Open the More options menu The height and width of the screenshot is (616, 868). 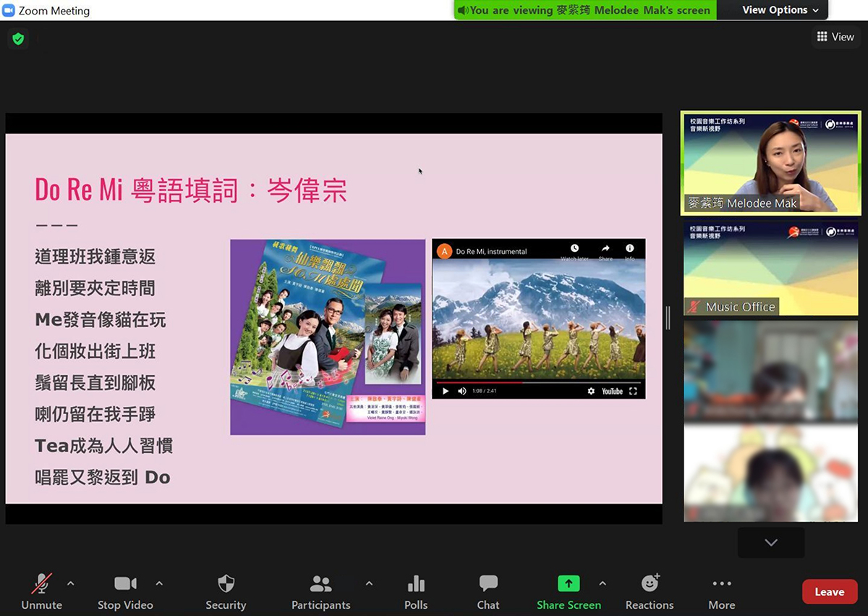(x=721, y=591)
